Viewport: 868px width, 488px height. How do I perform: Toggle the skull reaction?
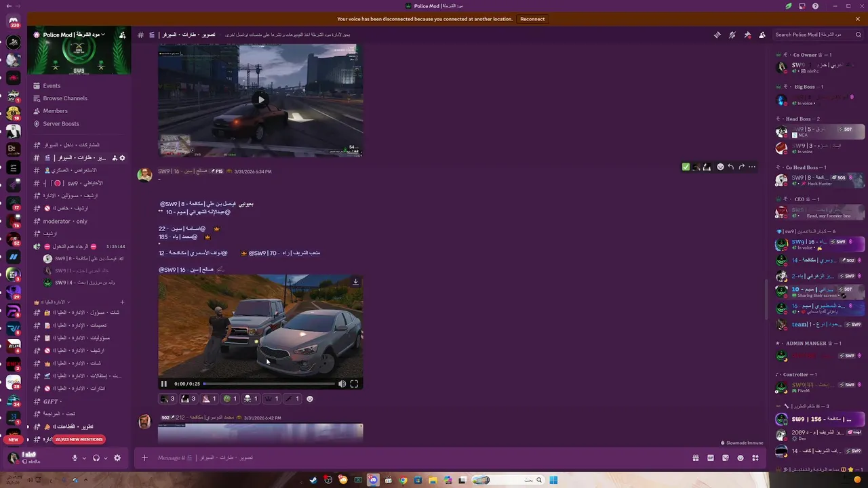(x=250, y=399)
